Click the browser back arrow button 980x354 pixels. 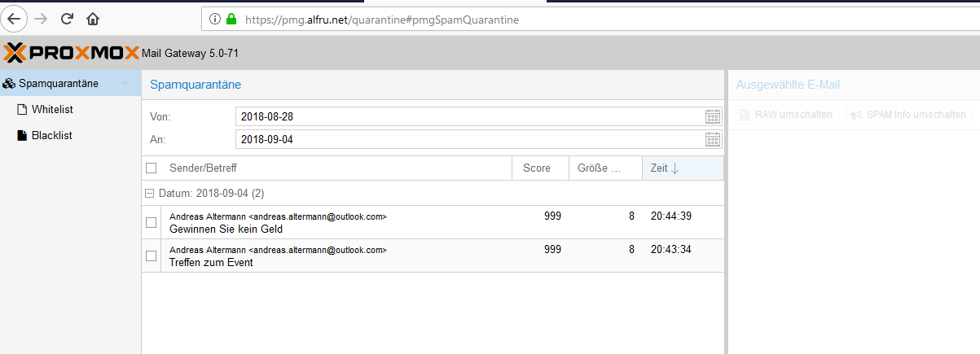[x=15, y=18]
